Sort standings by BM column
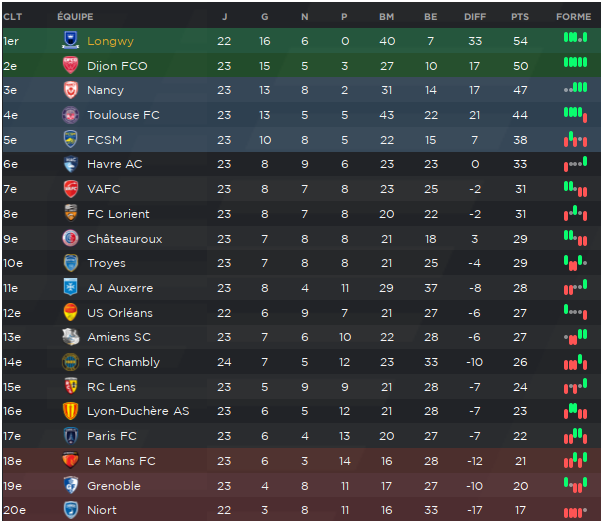The width and height of the screenshot is (604, 524). 386,17
